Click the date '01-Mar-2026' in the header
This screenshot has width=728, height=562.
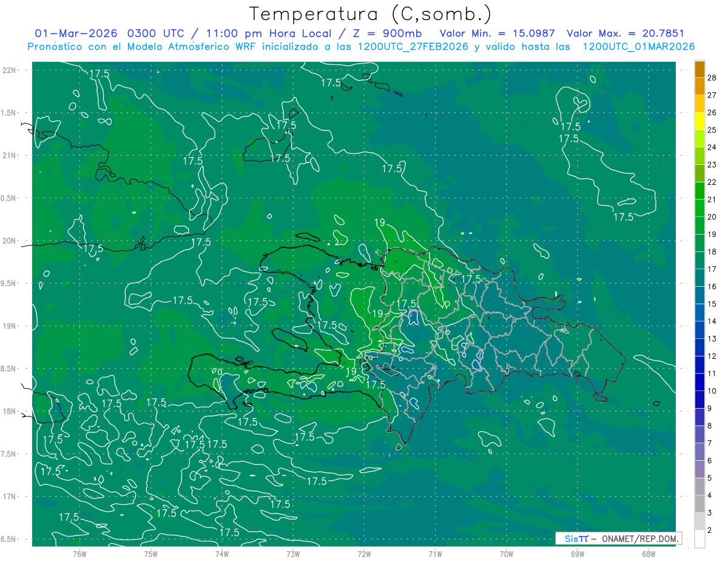point(76,33)
